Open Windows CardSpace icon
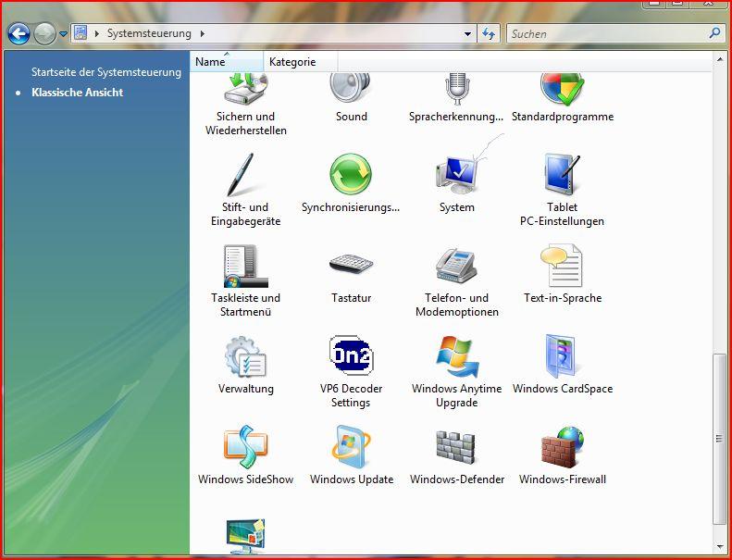732x560 pixels. click(x=562, y=356)
